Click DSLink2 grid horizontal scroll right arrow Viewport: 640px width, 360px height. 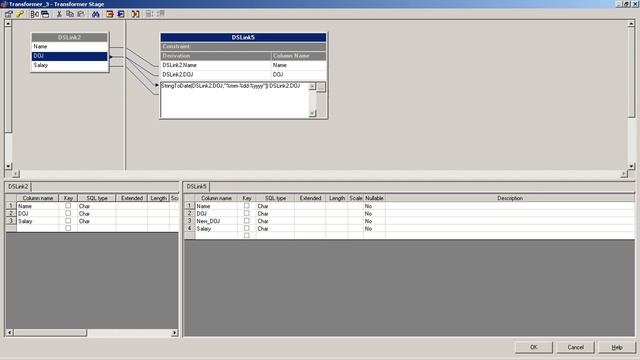[175, 333]
